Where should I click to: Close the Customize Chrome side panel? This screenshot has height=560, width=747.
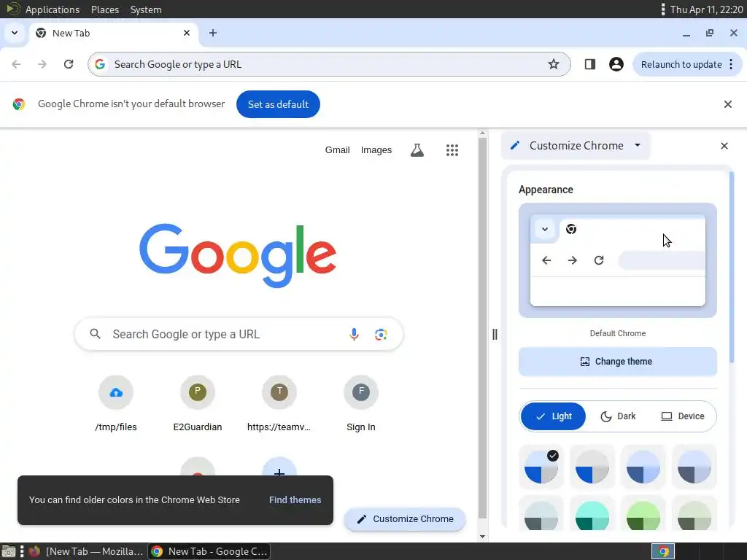click(724, 146)
